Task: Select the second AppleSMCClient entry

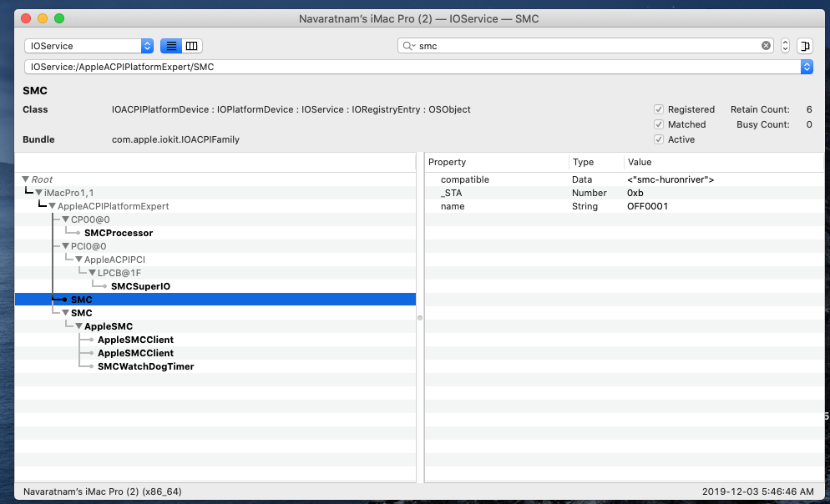Action: click(135, 353)
